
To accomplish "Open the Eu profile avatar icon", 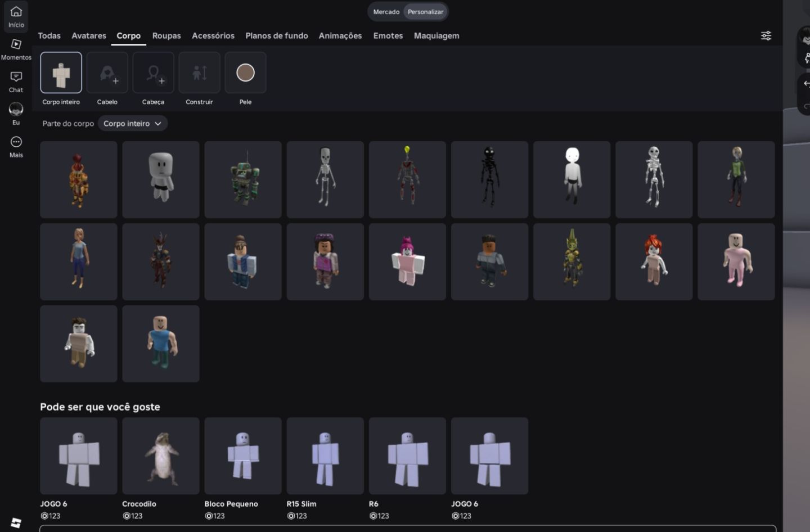I will 16,109.
